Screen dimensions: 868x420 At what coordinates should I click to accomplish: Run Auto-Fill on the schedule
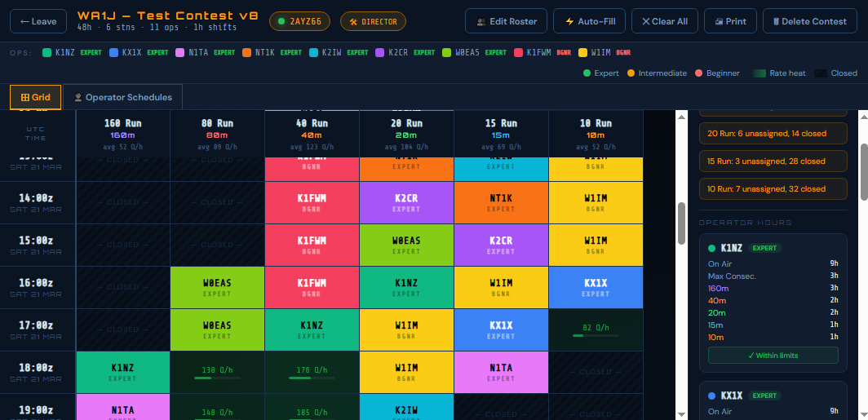[589, 21]
